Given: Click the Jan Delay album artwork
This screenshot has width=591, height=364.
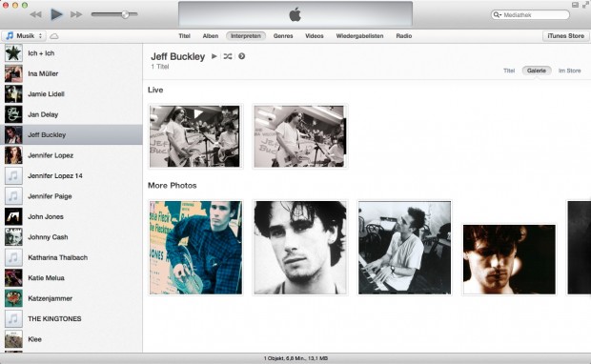Looking at the screenshot, I should (13, 114).
